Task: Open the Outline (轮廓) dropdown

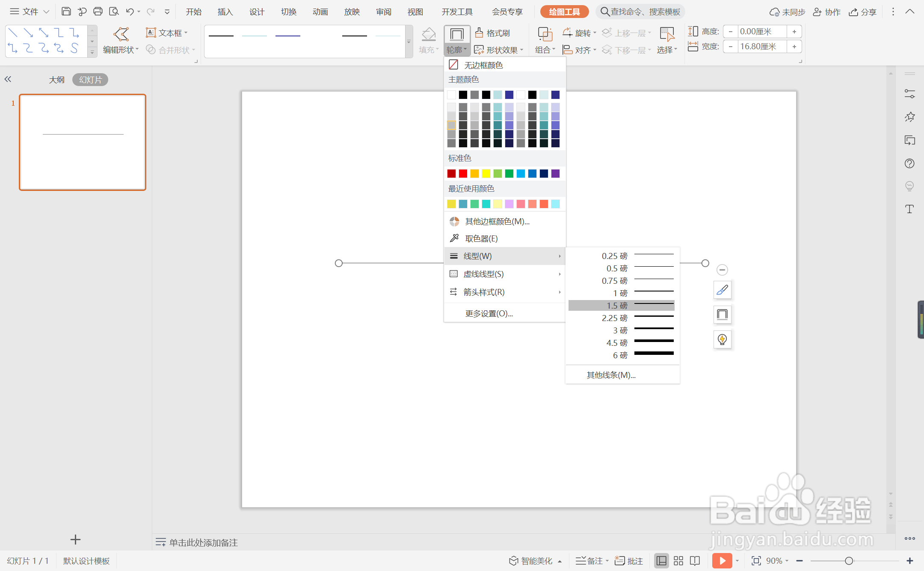Action: click(x=457, y=50)
